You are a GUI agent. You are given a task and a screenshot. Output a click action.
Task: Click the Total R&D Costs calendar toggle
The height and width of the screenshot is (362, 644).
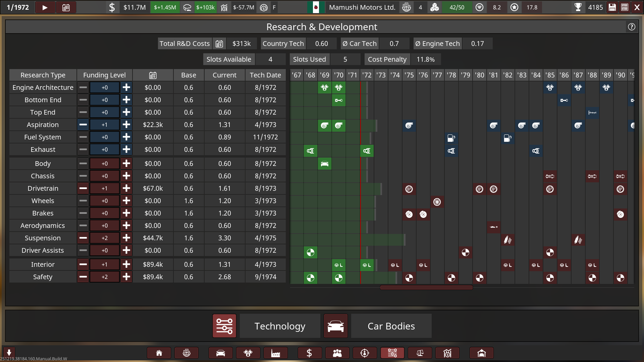tap(219, 44)
